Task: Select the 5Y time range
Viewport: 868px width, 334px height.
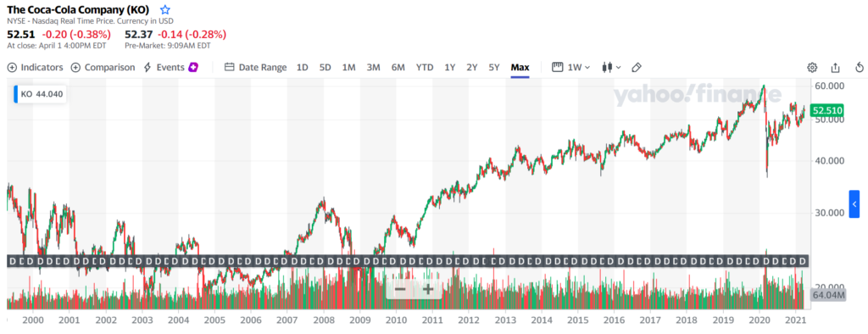Action: 494,67
